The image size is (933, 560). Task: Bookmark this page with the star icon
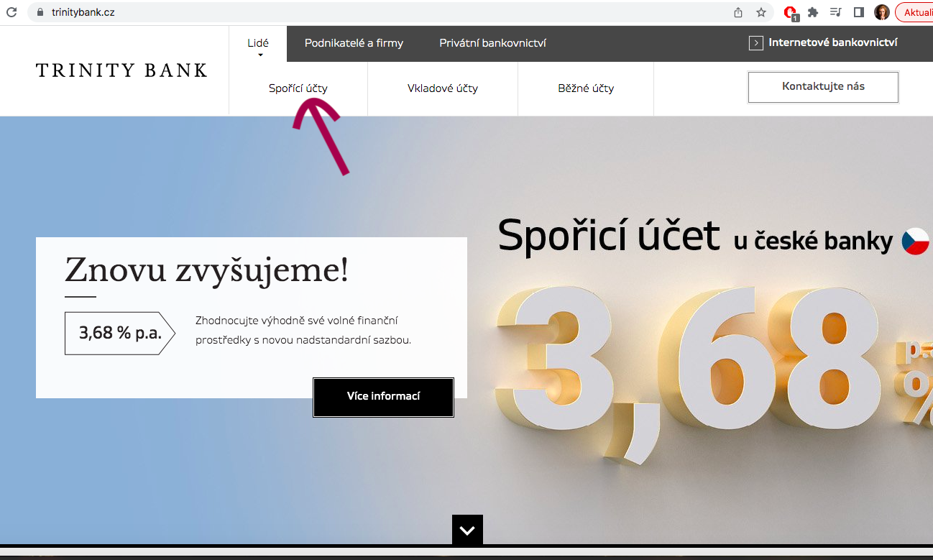tap(760, 12)
